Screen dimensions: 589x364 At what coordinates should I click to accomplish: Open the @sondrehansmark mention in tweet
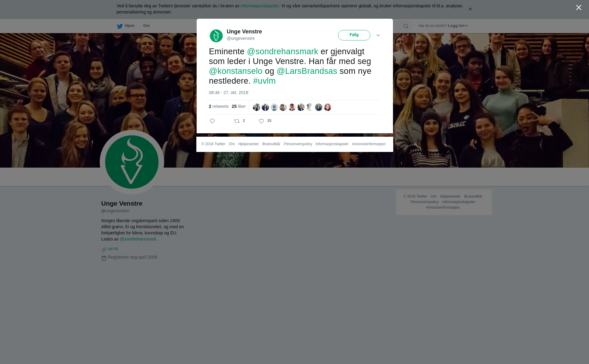click(x=283, y=51)
